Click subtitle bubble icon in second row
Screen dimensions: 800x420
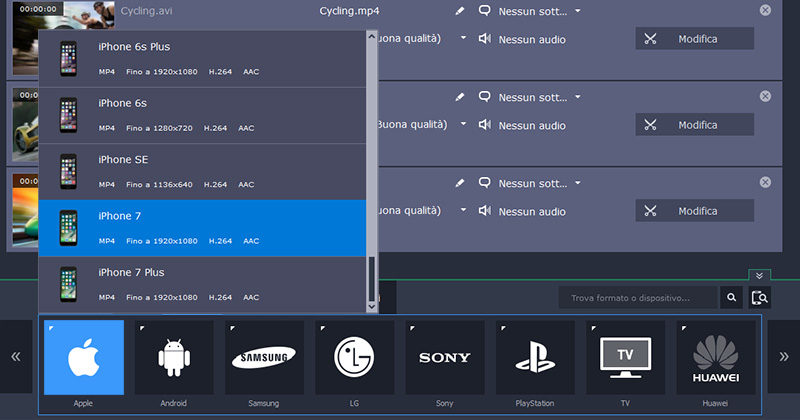(485, 96)
